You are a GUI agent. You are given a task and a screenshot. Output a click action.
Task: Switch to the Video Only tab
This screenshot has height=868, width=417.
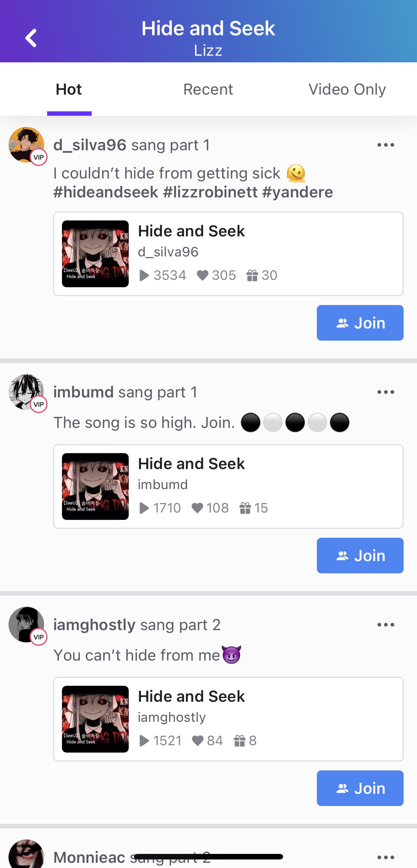tap(347, 89)
